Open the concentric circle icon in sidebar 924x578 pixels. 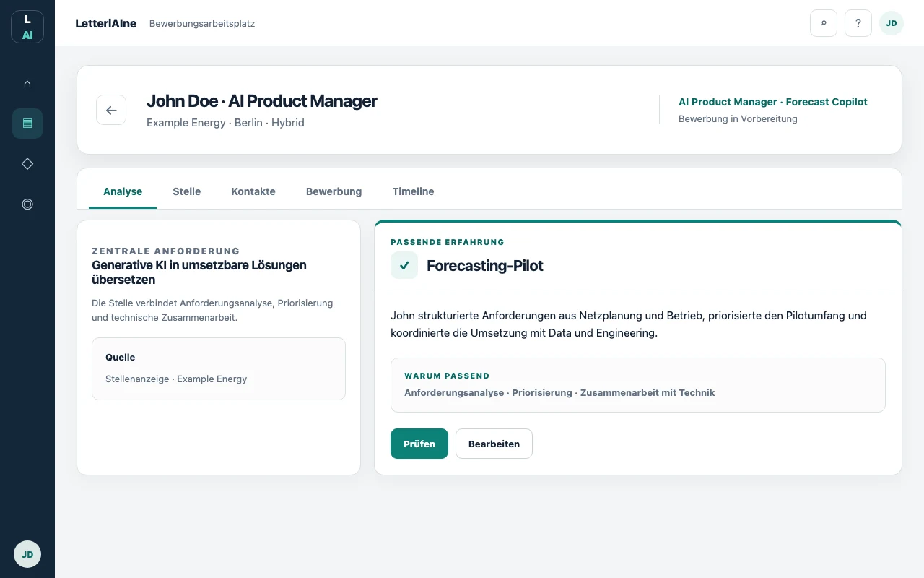[27, 204]
